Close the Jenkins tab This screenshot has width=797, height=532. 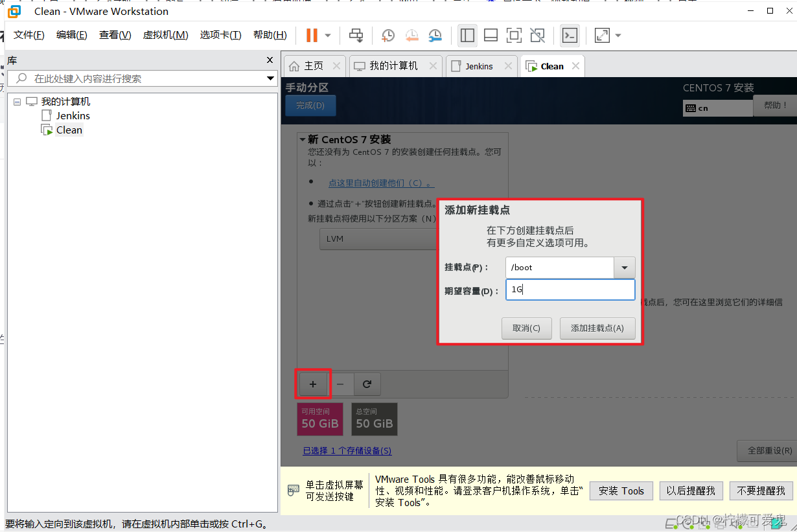tap(507, 66)
